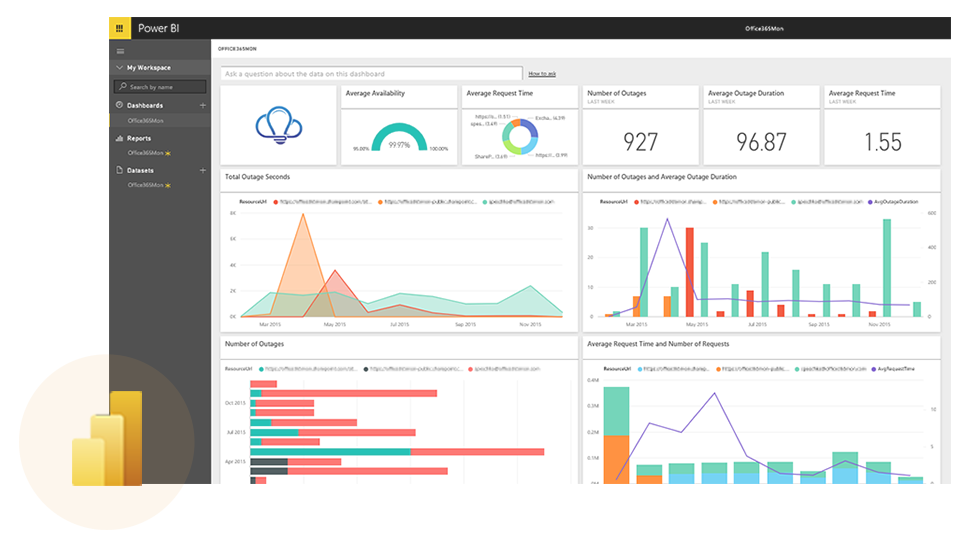Open the Reports section in sidebar
This screenshot has height=549, width=968.
139,138
